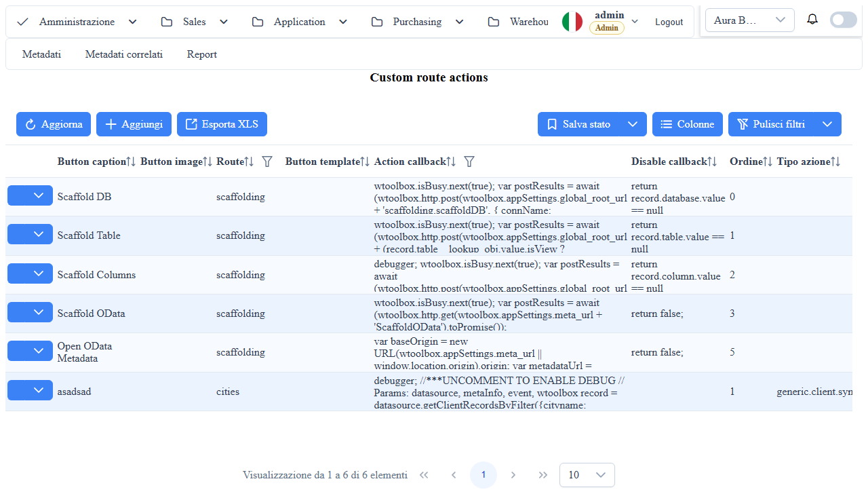This screenshot has height=494, width=868.
Task: Sort by Tipo azione arrows
Action: point(835,161)
